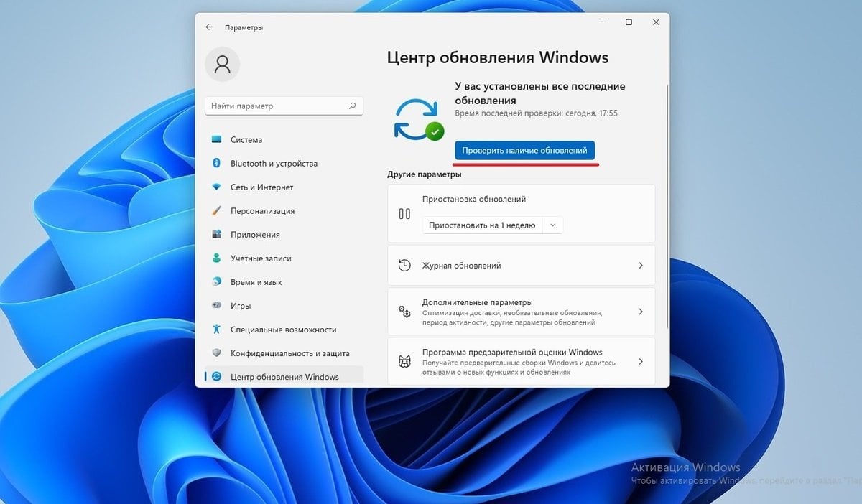Click the Персонализация brush icon
Viewport: 862px width, 504px height.
(x=216, y=211)
